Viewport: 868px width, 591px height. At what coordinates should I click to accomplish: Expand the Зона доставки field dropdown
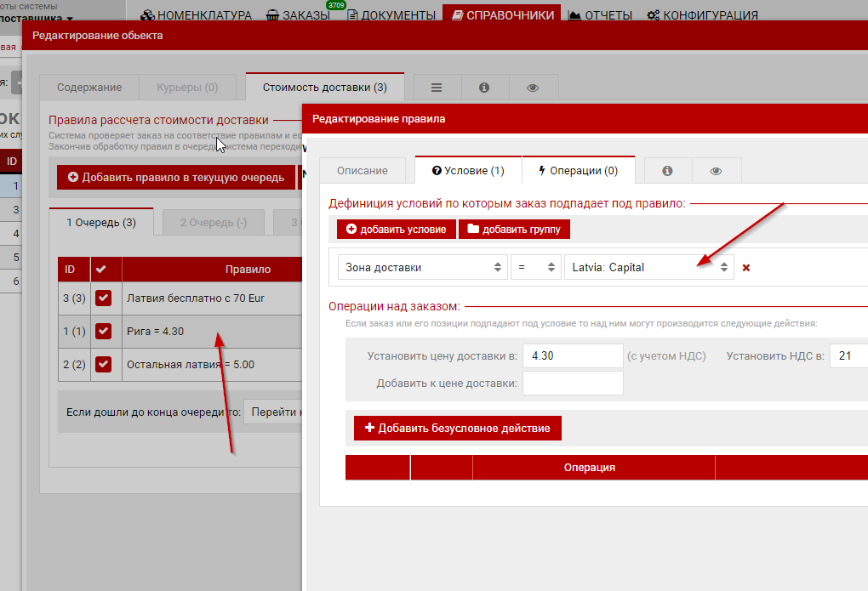[x=421, y=267]
